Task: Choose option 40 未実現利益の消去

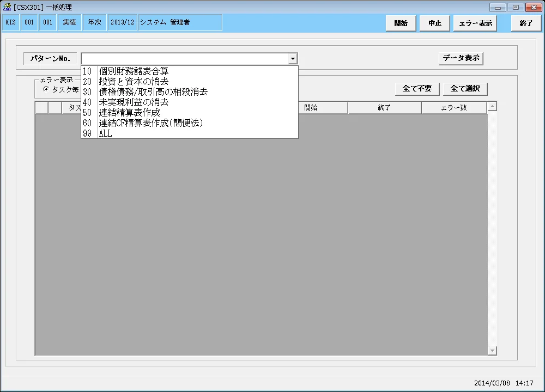Action: click(x=190, y=102)
